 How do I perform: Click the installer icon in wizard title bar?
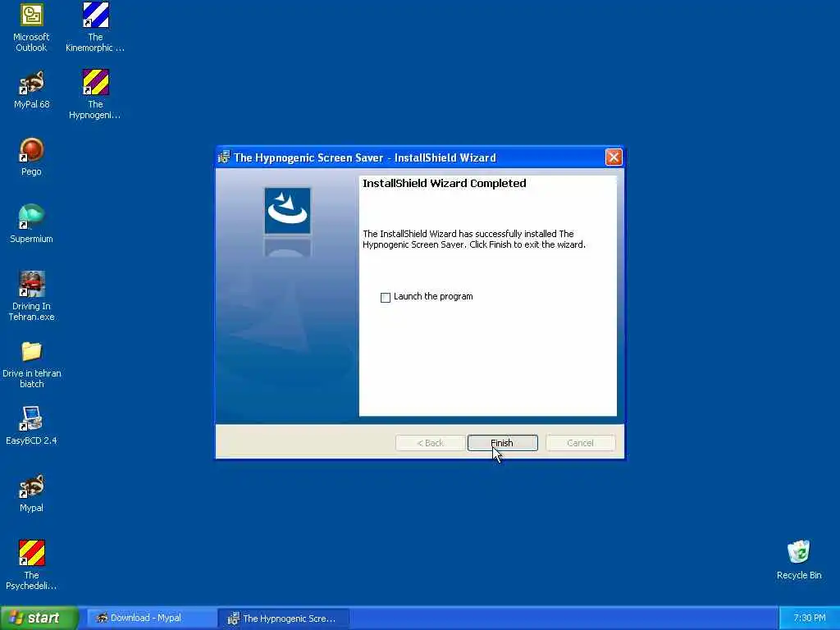tap(224, 157)
